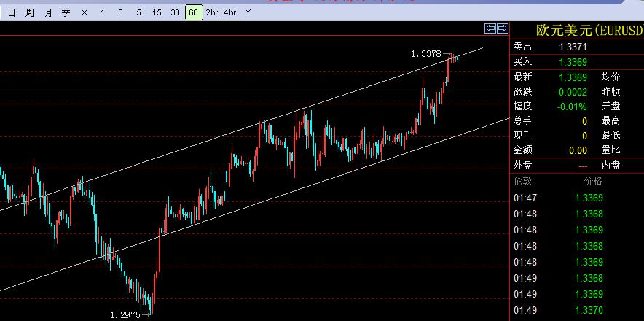
Task: Select the 2hr timeframe
Action: 212,12
